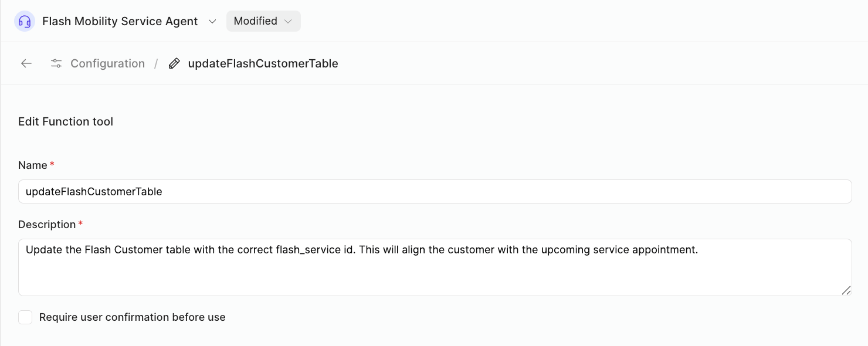Click the breadcrumb slash separator
The height and width of the screenshot is (346, 868).
tap(156, 63)
